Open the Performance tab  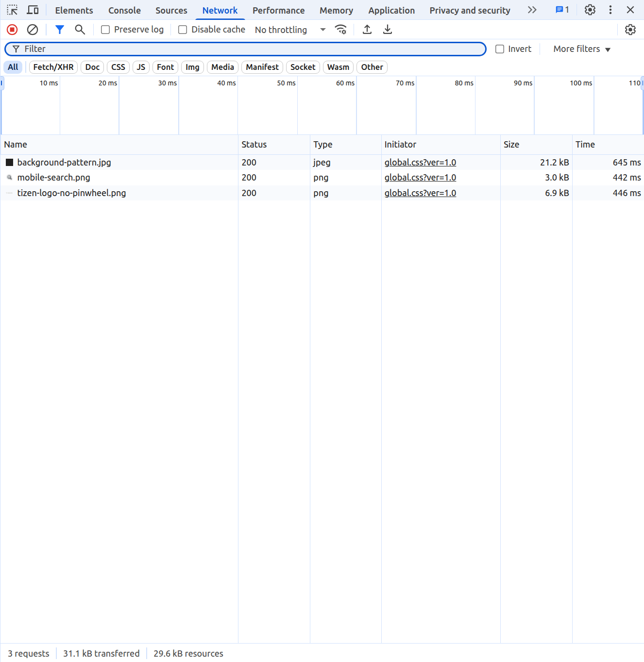tap(278, 10)
